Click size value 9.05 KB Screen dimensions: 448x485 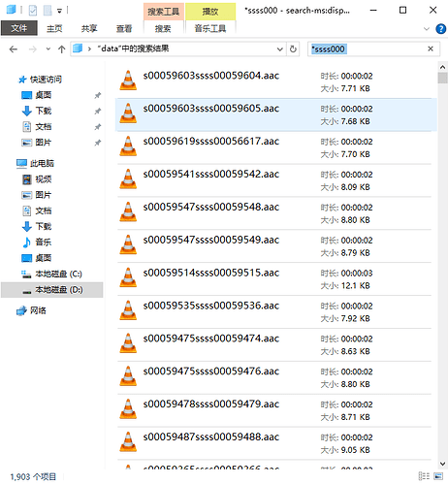(355, 450)
